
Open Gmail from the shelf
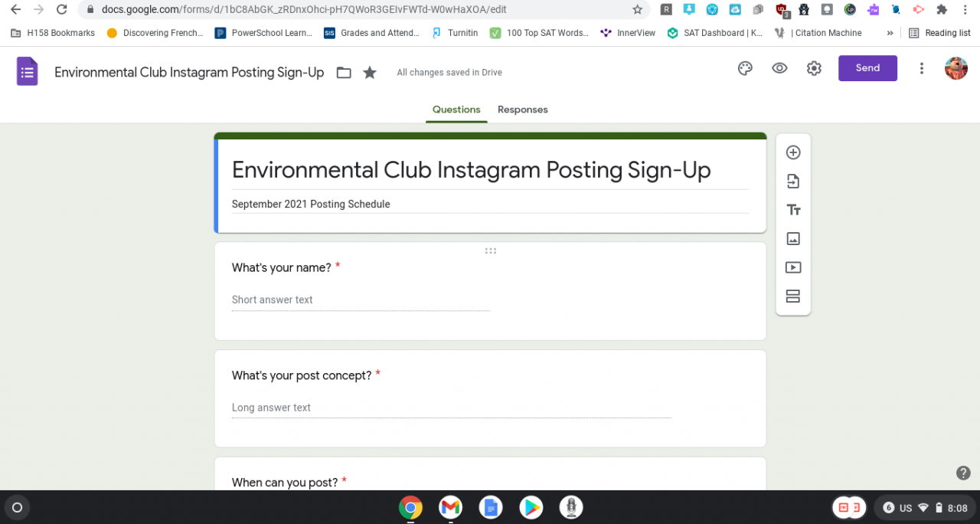450,507
